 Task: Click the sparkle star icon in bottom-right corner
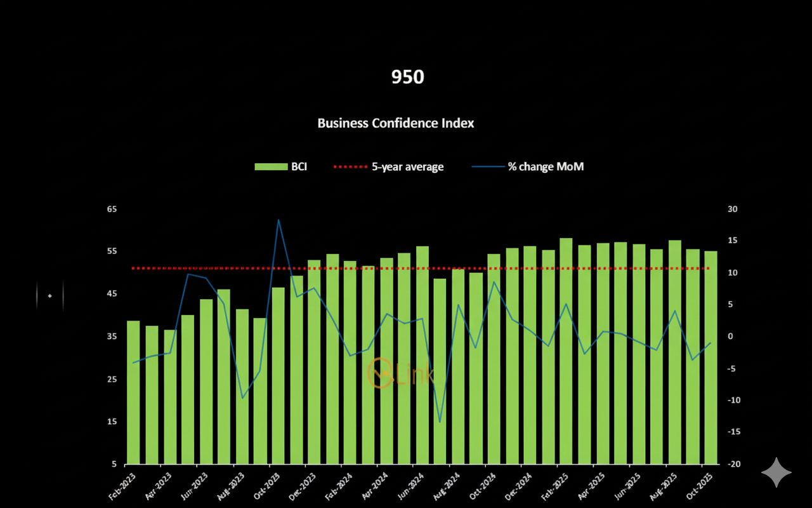[776, 472]
